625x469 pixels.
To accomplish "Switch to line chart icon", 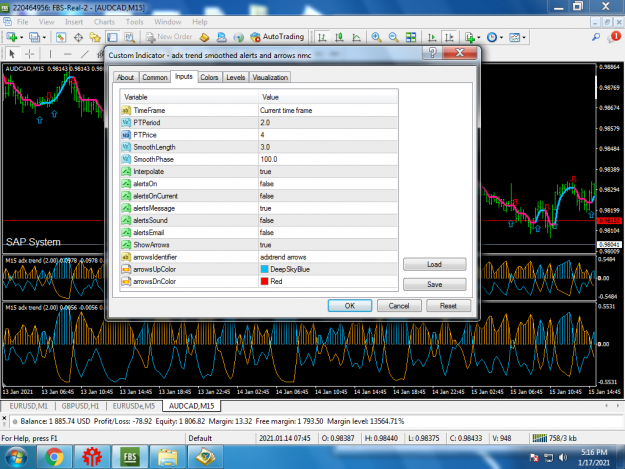I will click(356, 37).
